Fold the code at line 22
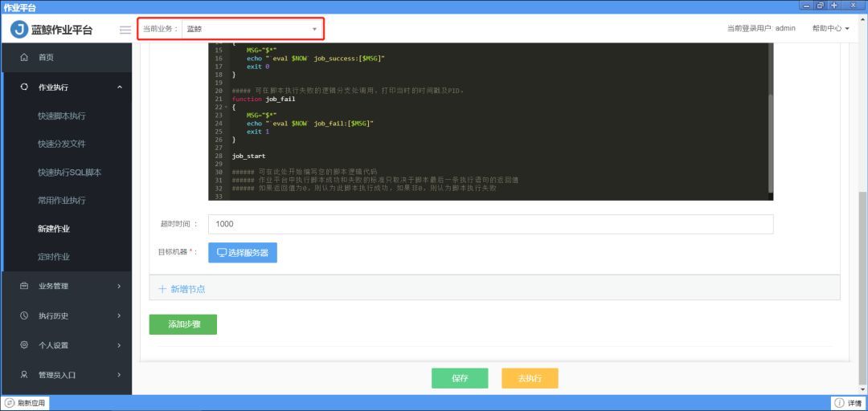Image resolution: width=868 pixels, height=411 pixels. coord(225,107)
